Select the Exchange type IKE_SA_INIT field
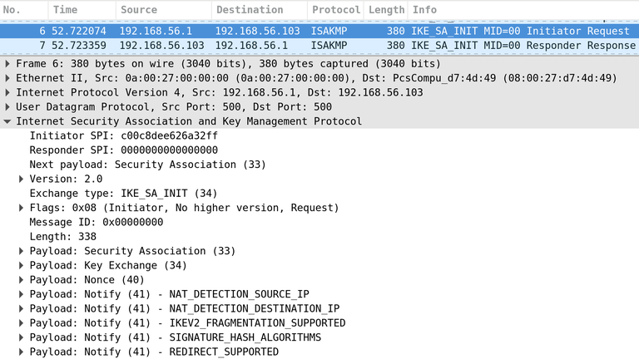This screenshot has height=364, width=639. pos(123,194)
